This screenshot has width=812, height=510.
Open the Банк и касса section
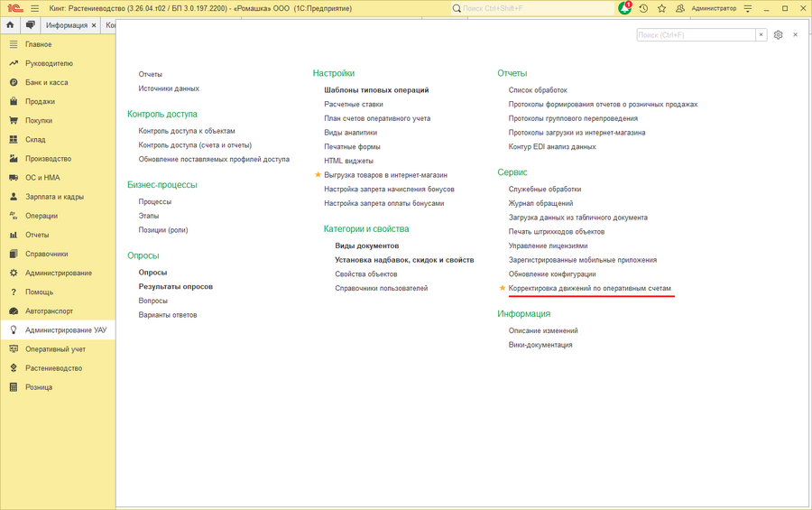[x=58, y=82]
